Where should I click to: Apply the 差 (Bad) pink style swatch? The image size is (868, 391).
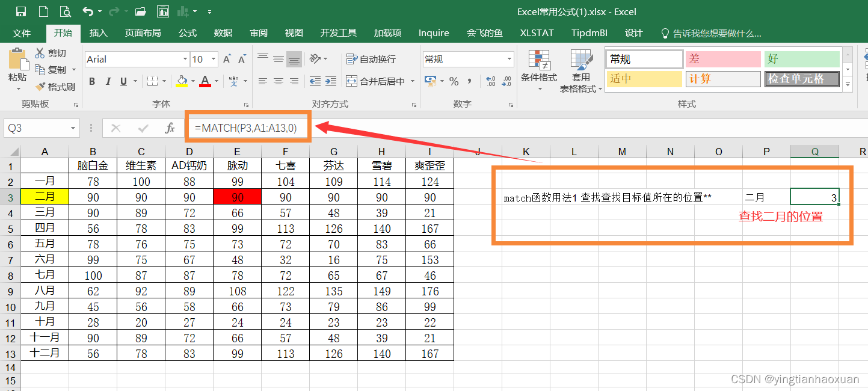coord(723,59)
